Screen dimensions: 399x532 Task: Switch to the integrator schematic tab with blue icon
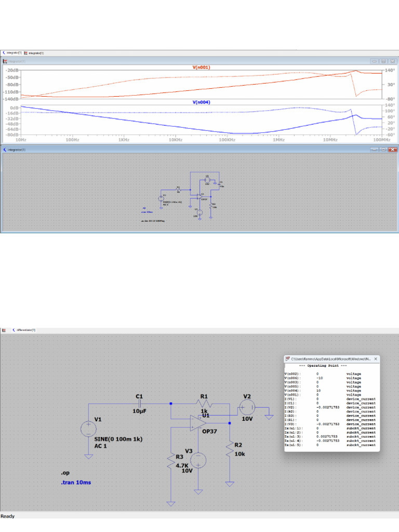coord(12,53)
